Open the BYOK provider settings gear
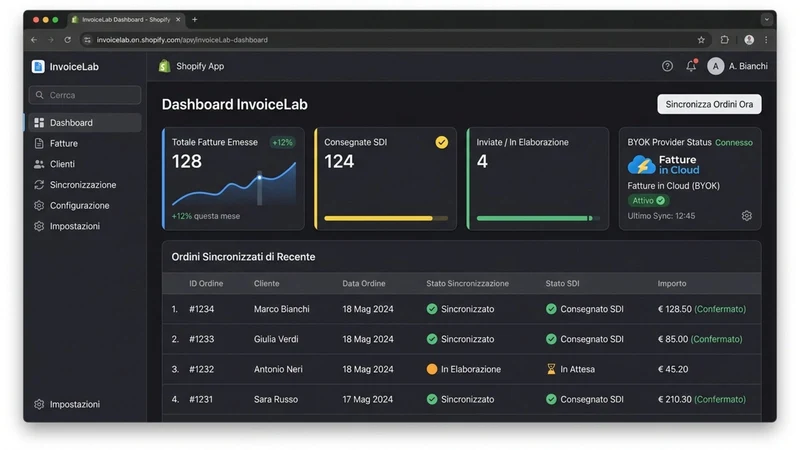 [x=746, y=216]
